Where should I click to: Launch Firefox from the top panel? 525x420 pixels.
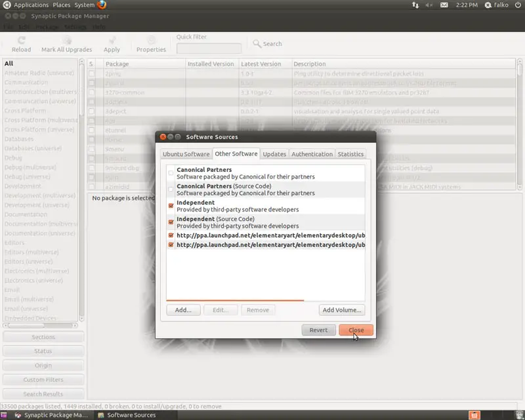102,5
